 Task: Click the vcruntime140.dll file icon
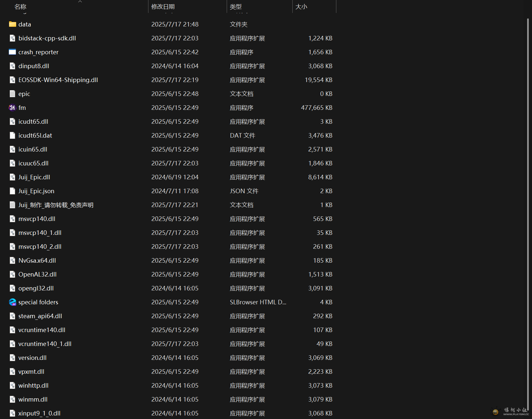(13, 330)
